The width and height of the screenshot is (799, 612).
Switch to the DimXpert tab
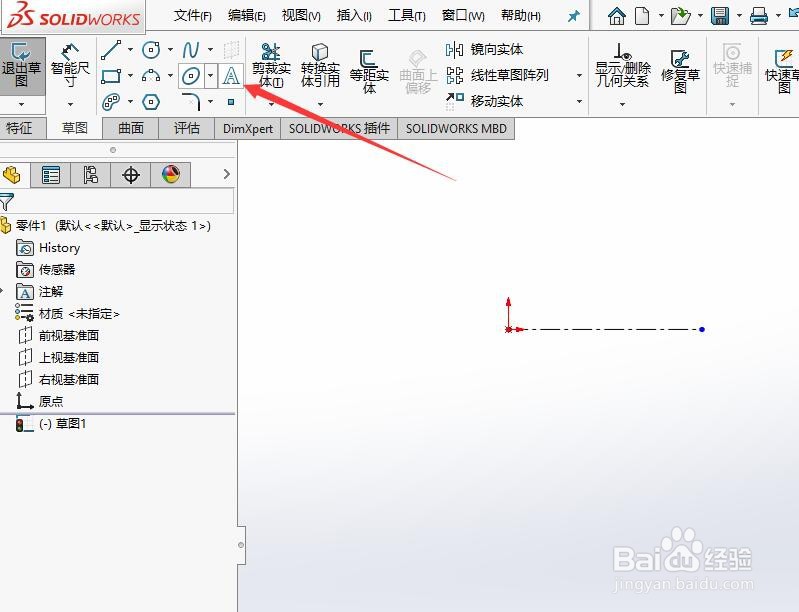248,128
